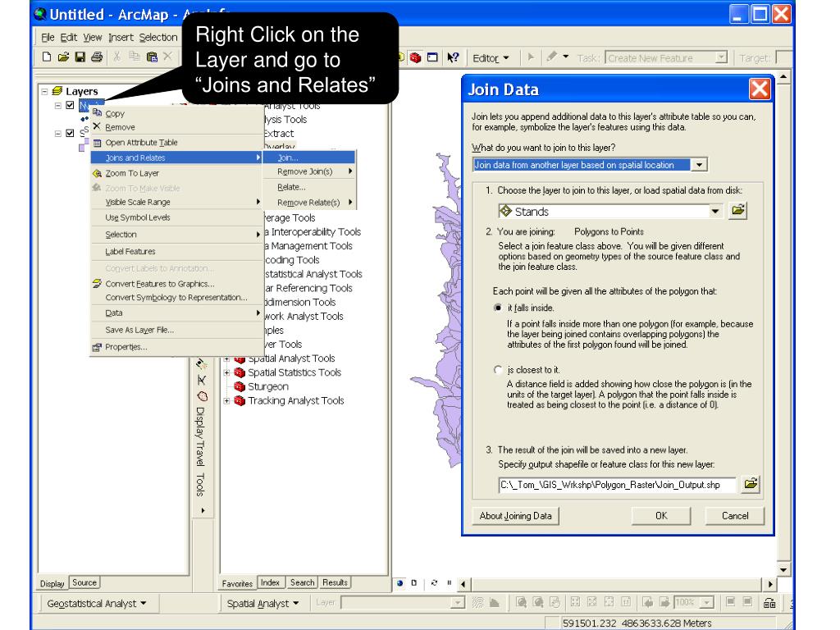Open the File menu

point(48,37)
